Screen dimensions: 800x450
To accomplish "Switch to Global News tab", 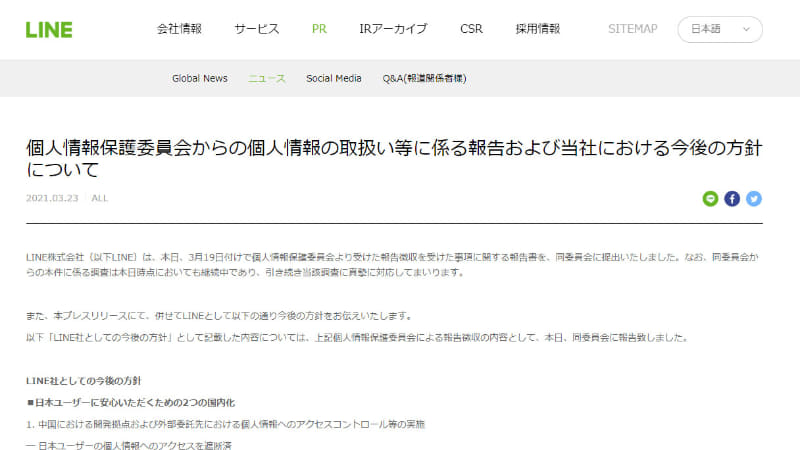I will pyautogui.click(x=199, y=78).
